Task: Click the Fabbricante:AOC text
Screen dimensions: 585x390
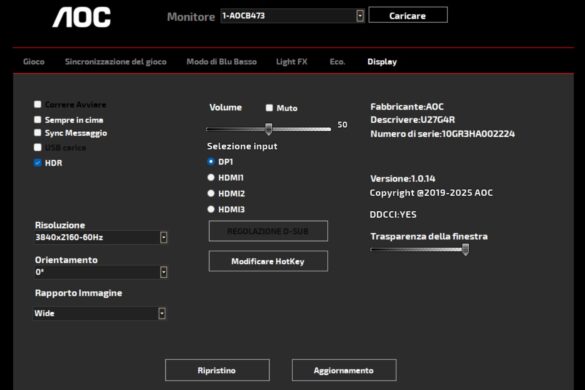Action: click(x=407, y=107)
